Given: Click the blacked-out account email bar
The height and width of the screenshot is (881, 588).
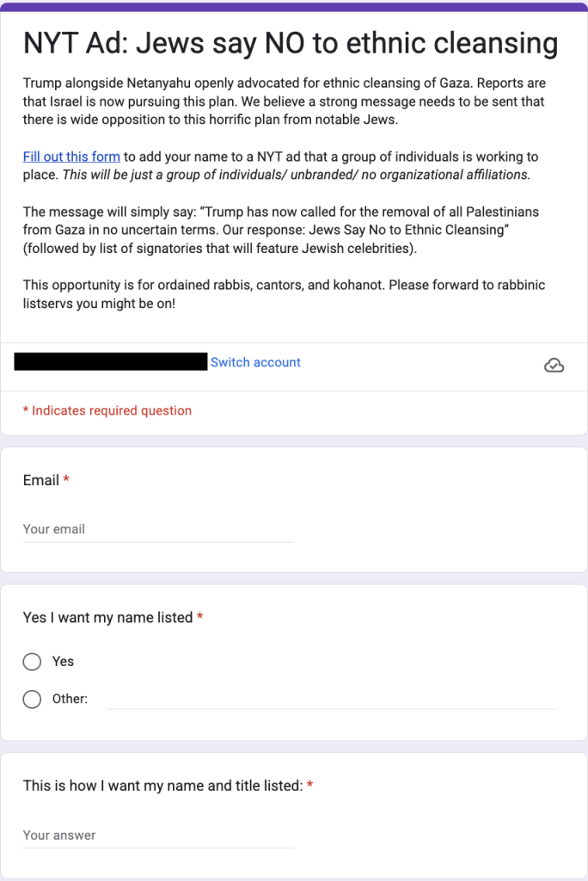Looking at the screenshot, I should coord(111,361).
